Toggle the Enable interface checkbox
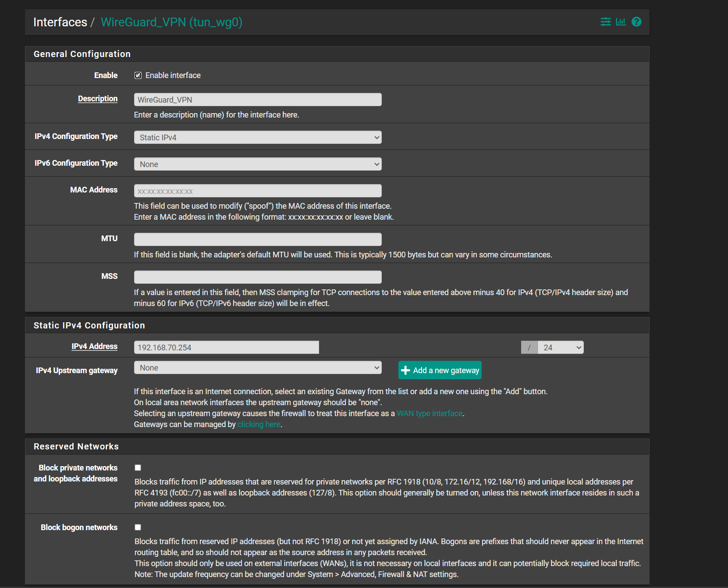 (138, 75)
